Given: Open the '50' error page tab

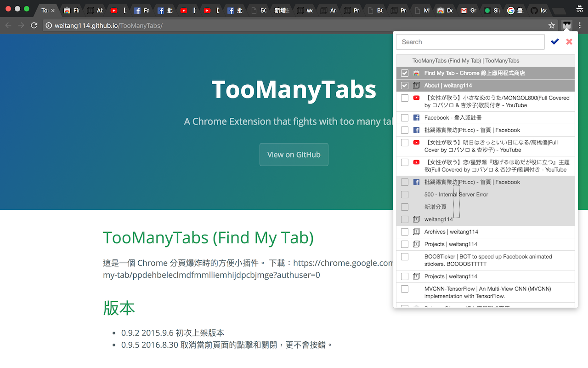Looking at the screenshot, I should tap(258, 10).
